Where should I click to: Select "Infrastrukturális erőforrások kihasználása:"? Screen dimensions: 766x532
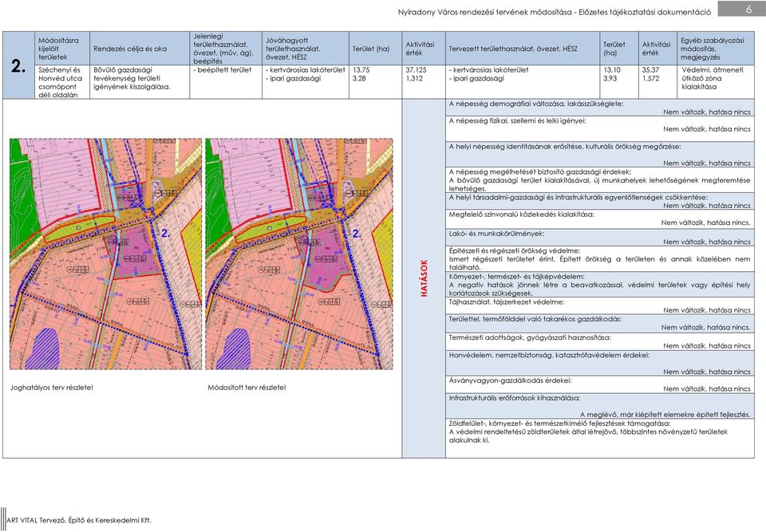515,398
